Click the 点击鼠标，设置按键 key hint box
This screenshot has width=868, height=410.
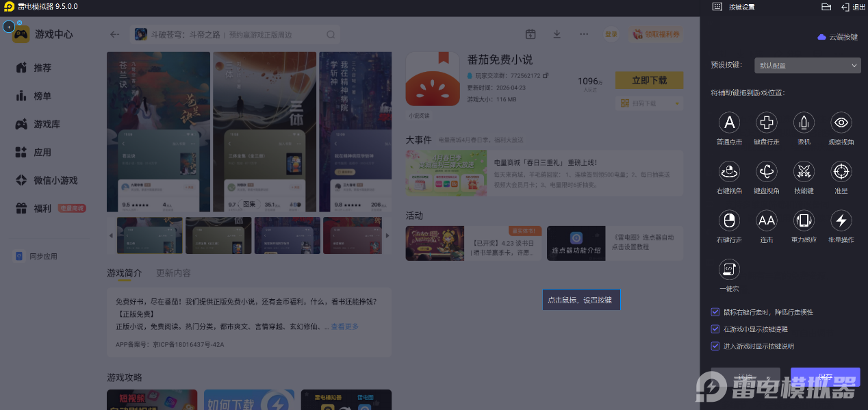click(x=582, y=300)
